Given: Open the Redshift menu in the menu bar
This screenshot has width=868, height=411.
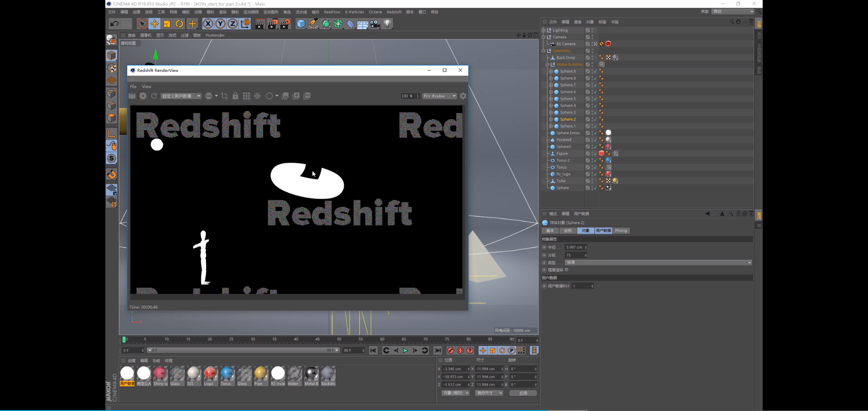Looking at the screenshot, I should (394, 12).
